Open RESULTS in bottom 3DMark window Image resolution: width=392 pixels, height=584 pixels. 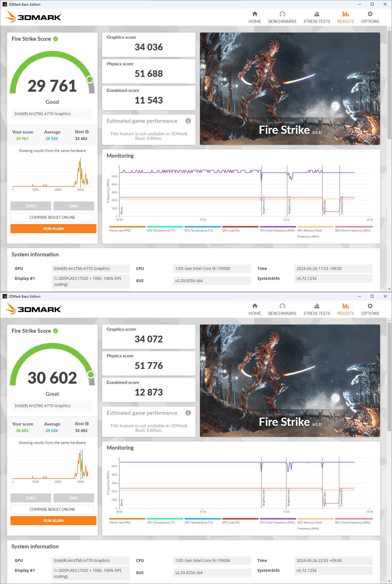click(x=345, y=309)
